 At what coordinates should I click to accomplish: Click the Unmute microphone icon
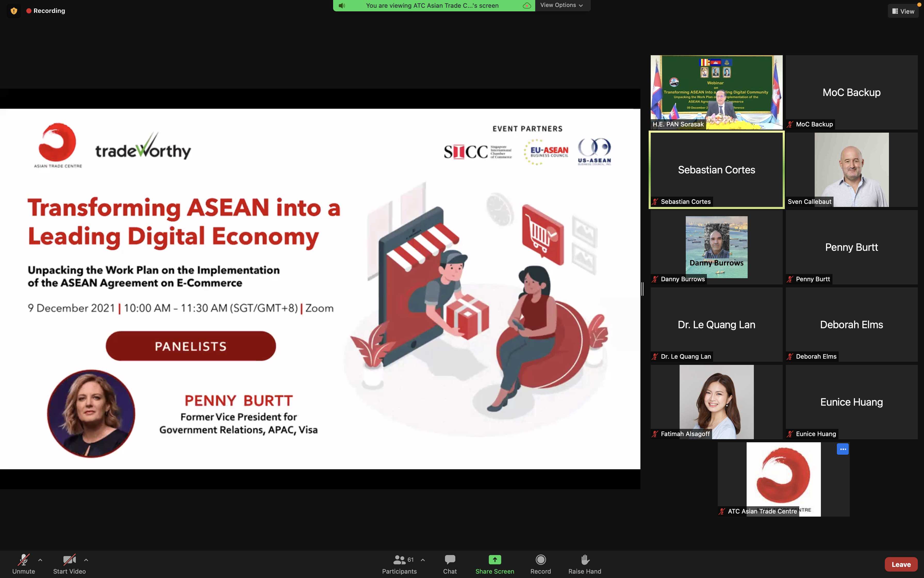pyautogui.click(x=24, y=560)
